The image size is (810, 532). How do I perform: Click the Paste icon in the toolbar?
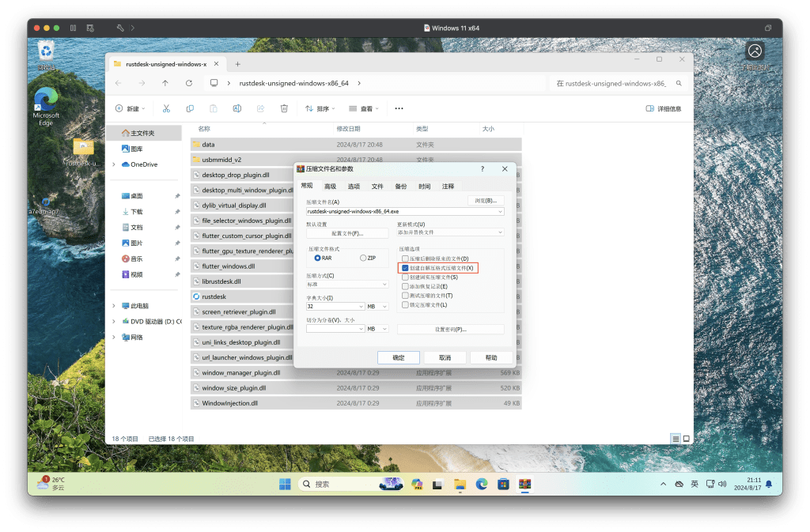pos(212,108)
